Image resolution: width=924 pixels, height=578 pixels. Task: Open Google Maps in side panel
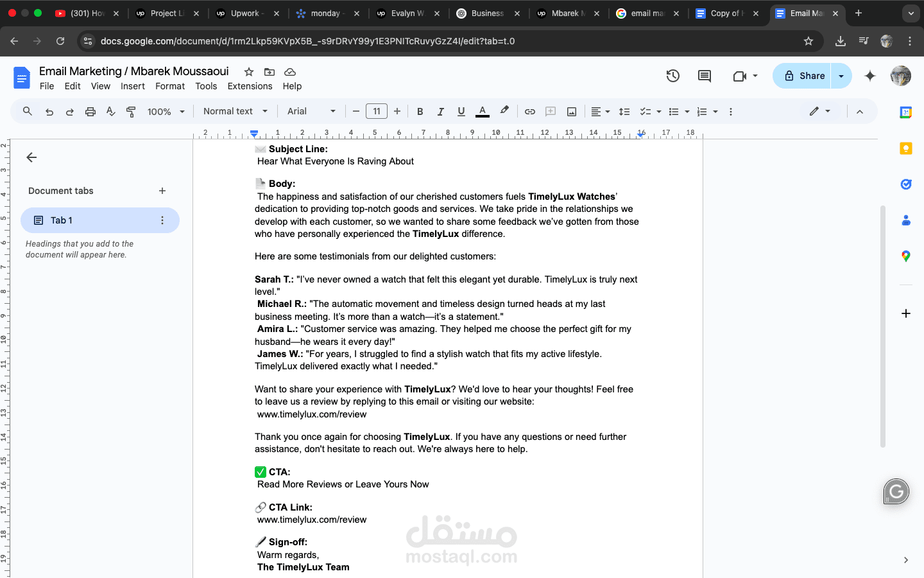point(906,256)
